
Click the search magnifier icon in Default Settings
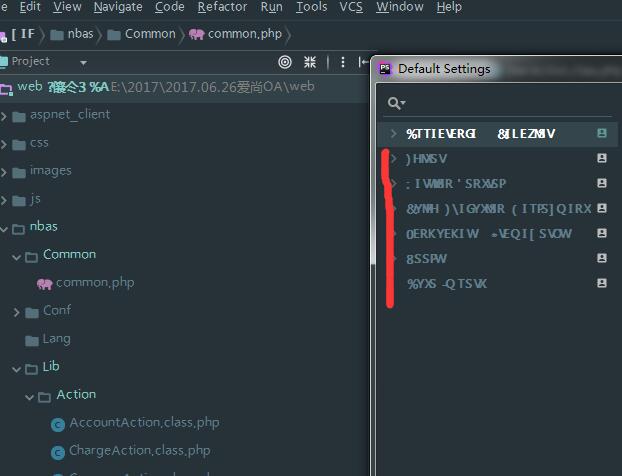pos(395,103)
